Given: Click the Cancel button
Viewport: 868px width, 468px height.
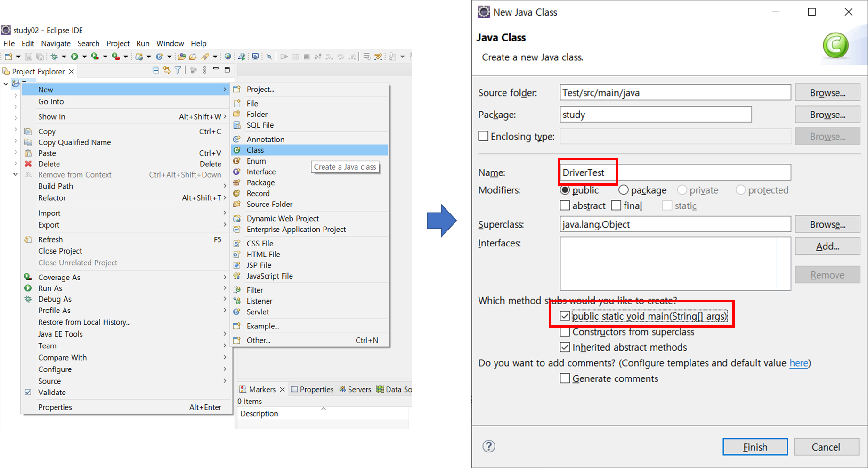Looking at the screenshot, I should click(x=826, y=447).
